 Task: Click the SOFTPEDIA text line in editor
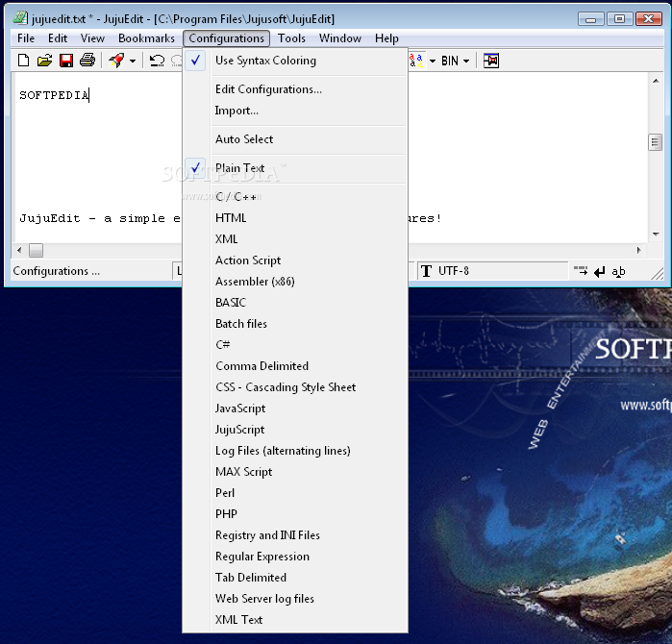(x=54, y=95)
